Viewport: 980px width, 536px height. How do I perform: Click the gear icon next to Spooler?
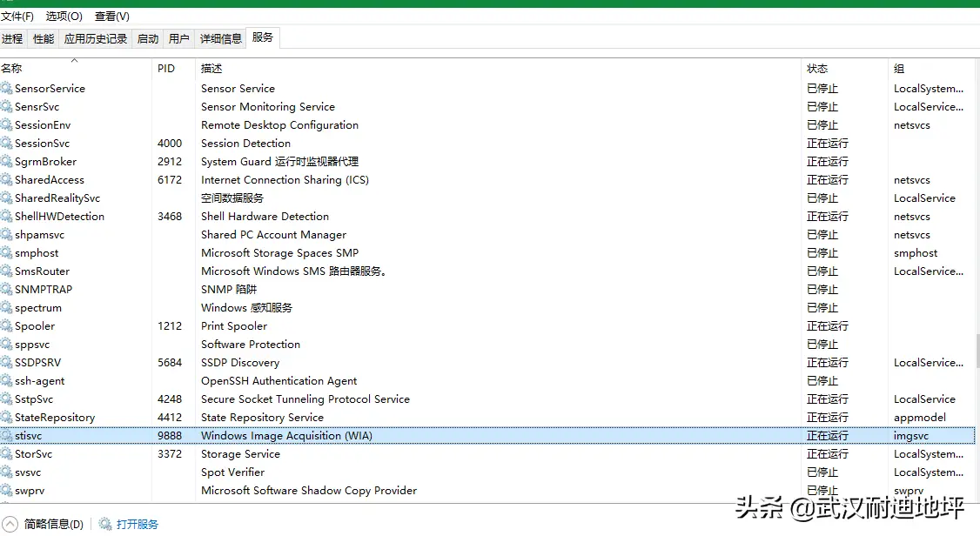(x=7, y=326)
